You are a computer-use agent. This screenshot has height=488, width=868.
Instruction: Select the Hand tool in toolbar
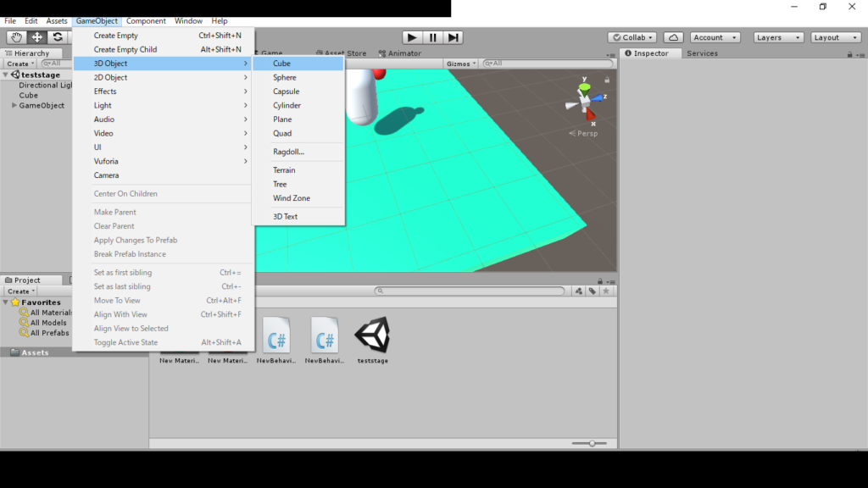pos(16,37)
